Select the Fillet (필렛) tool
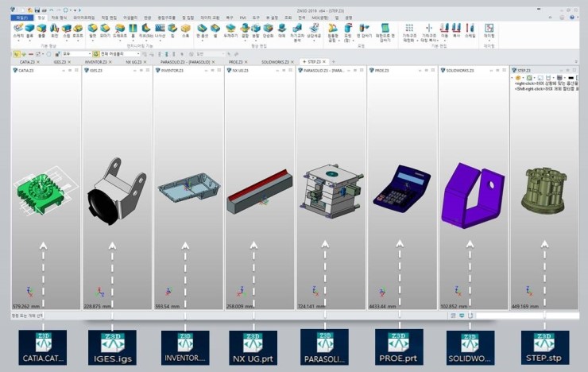The height and width of the screenshot is (372, 588). click(93, 31)
